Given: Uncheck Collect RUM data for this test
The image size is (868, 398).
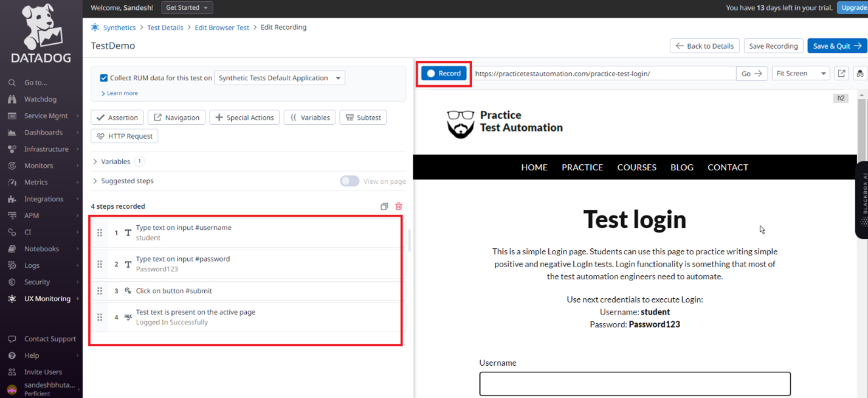Looking at the screenshot, I should click(x=103, y=78).
